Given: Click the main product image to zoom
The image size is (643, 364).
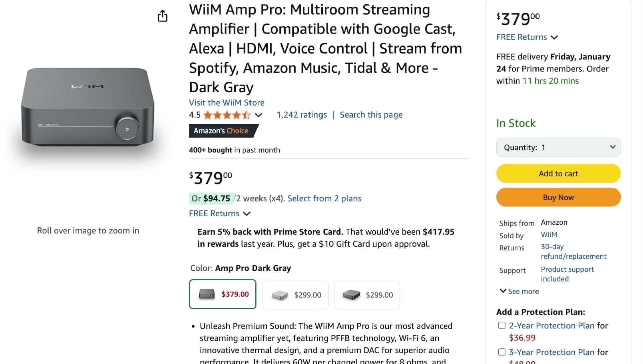Looking at the screenshot, I should tap(88, 107).
